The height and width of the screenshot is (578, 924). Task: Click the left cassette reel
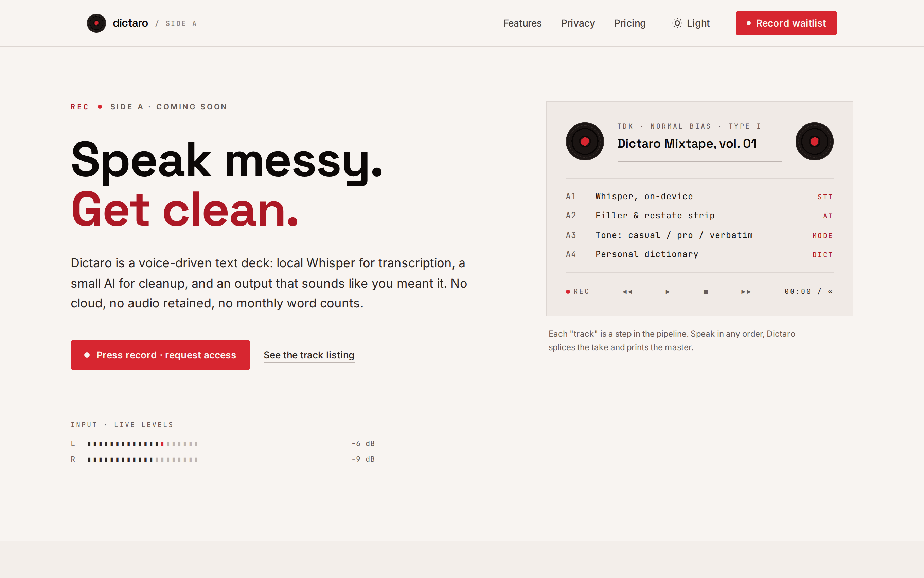tap(585, 141)
